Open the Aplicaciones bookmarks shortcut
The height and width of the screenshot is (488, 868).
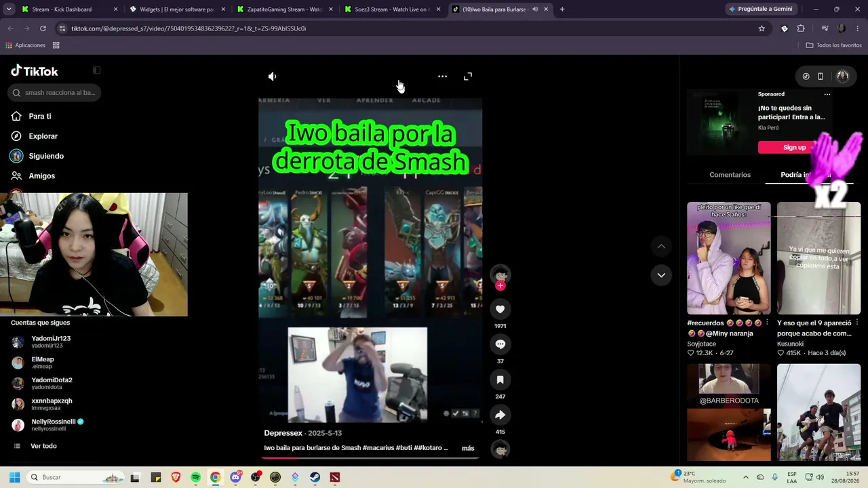(26, 45)
